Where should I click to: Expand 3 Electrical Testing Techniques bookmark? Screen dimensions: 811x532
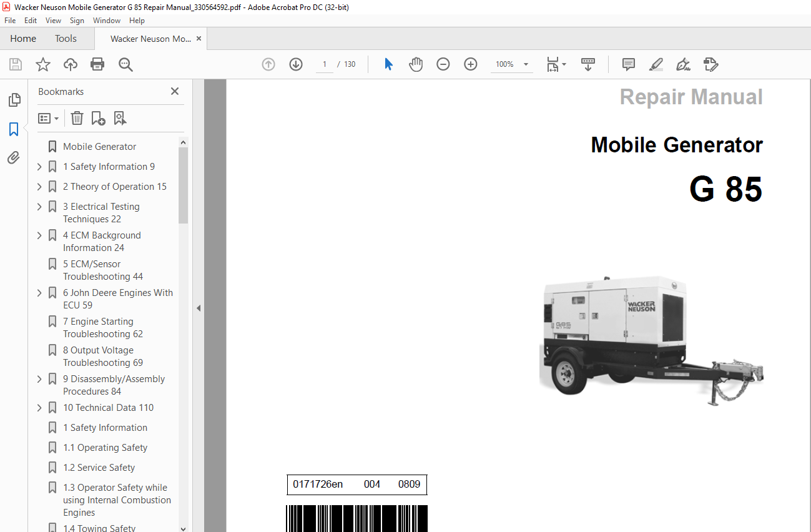pyautogui.click(x=39, y=207)
